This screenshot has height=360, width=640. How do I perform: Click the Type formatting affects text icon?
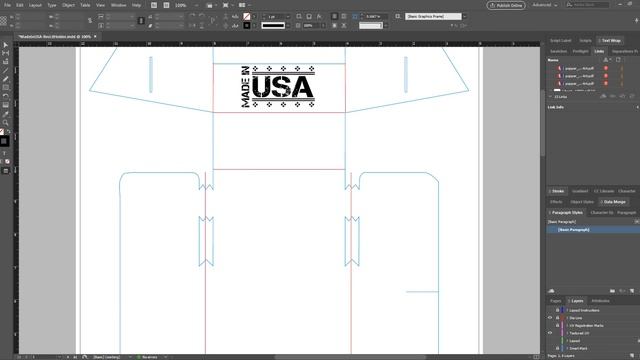(x=4, y=154)
